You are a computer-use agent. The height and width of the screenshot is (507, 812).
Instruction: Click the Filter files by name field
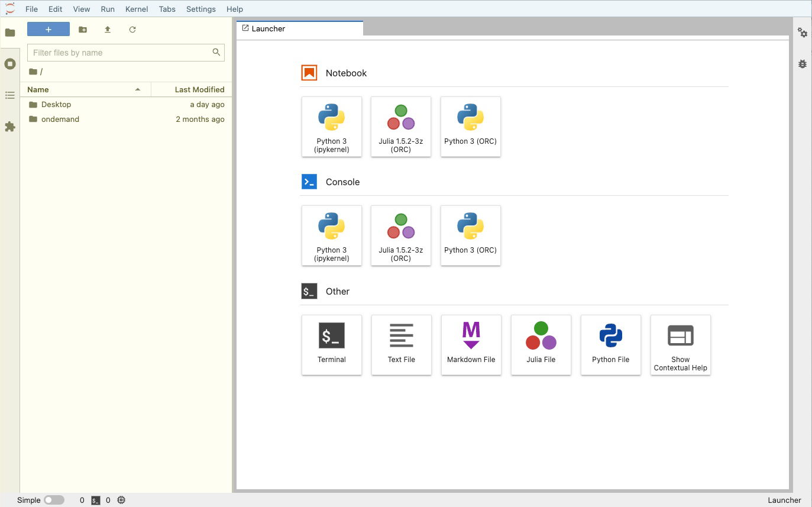pyautogui.click(x=126, y=53)
